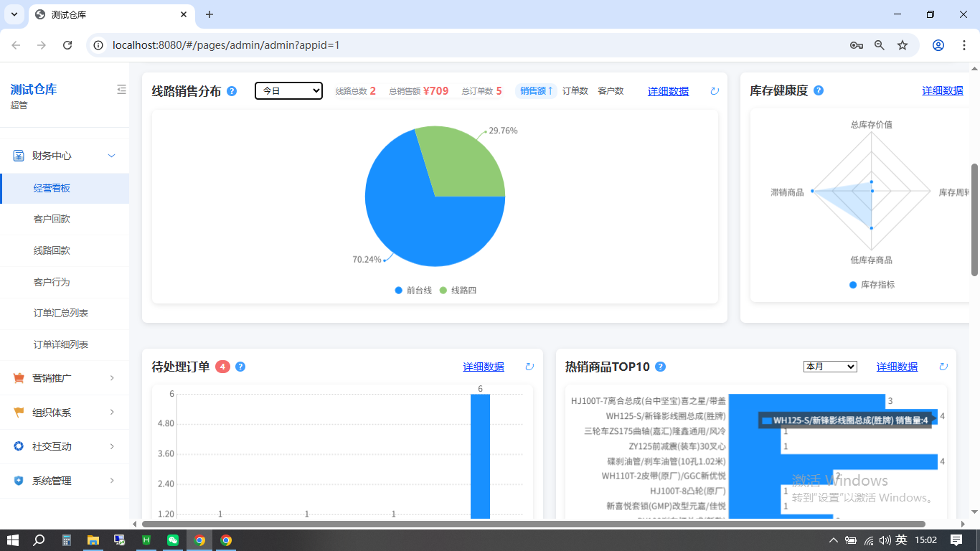This screenshot has width=980, height=551.
Task: Toggle 线路四 legend in pie chart
Action: click(x=458, y=291)
